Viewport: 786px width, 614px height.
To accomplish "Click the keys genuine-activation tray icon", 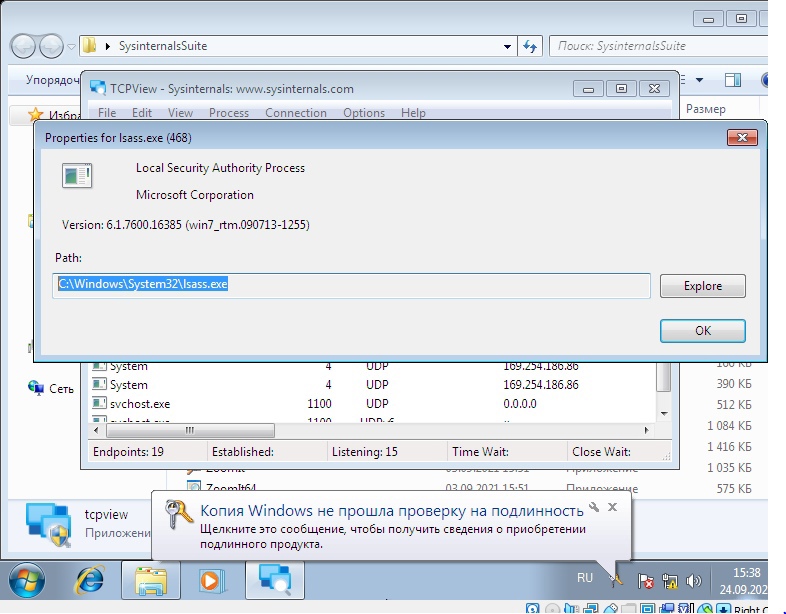I will point(615,580).
